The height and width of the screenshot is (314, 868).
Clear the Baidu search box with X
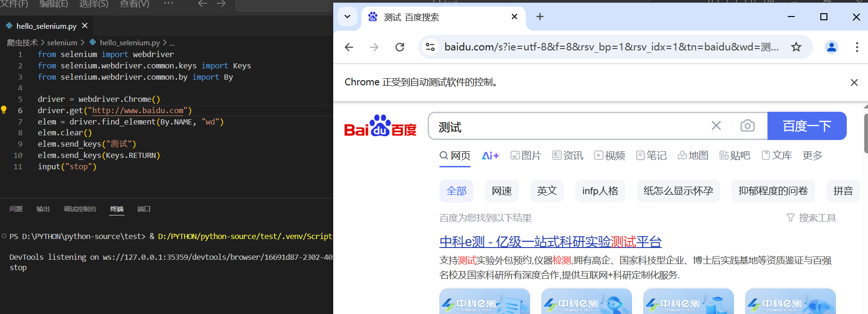716,125
